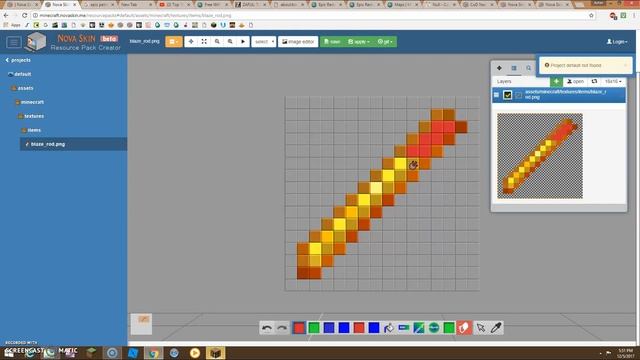This screenshot has width=640, height=360.
Task: Choose the lighter blue swatch after the green one
Action: coord(329,328)
